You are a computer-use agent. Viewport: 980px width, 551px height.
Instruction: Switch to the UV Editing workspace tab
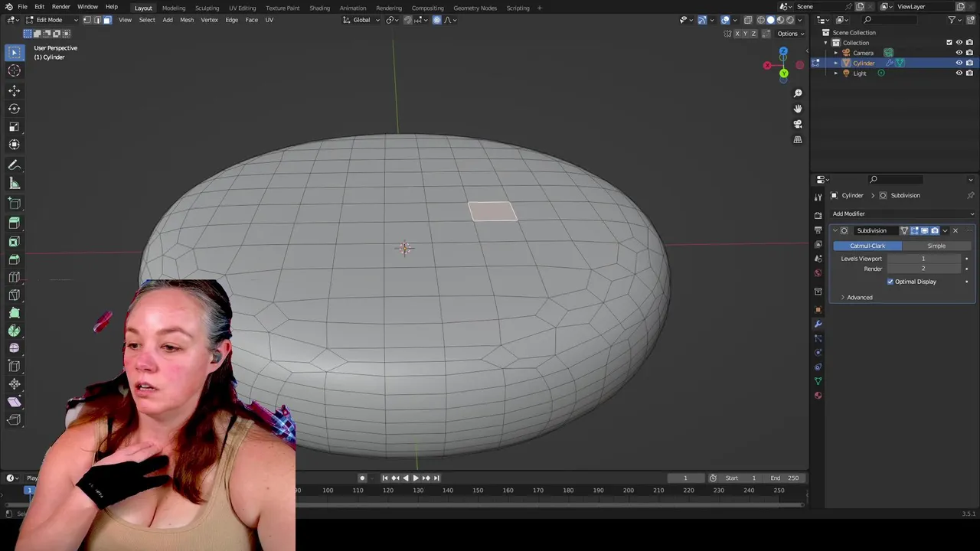(242, 8)
